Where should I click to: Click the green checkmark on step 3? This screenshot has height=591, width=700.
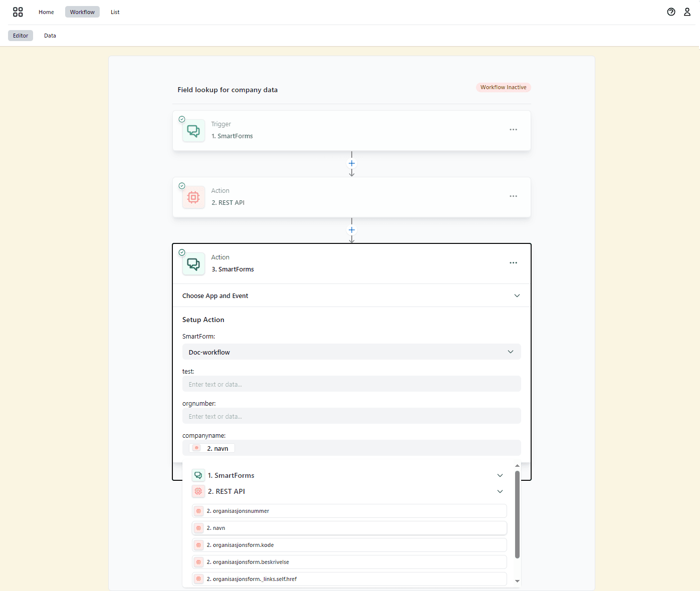(182, 252)
